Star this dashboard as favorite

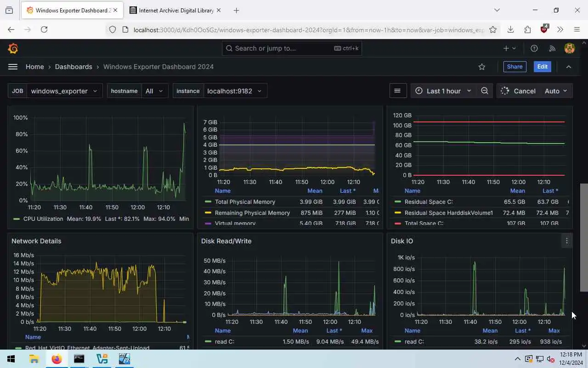(482, 67)
